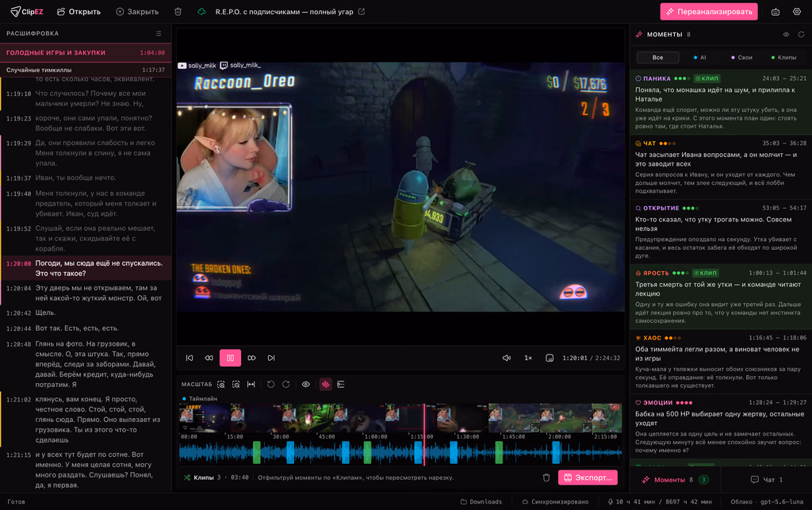Delete clips with the trash icon near Экспорт
The height and width of the screenshot is (510, 812).
coord(546,477)
